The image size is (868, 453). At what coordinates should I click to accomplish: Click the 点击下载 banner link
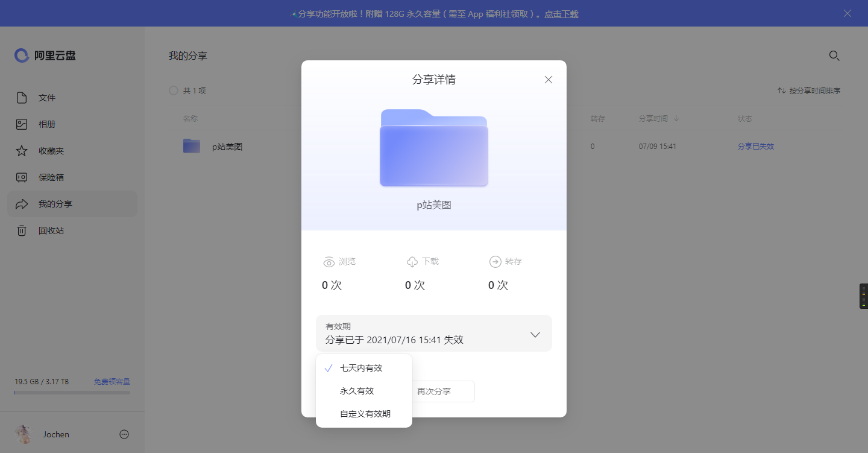pyautogui.click(x=561, y=14)
